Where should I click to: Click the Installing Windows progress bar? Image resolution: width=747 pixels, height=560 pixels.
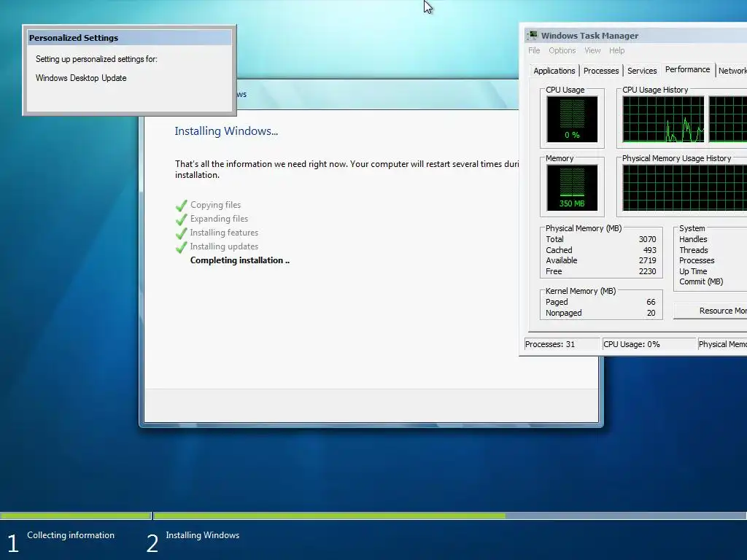[x=450, y=516]
